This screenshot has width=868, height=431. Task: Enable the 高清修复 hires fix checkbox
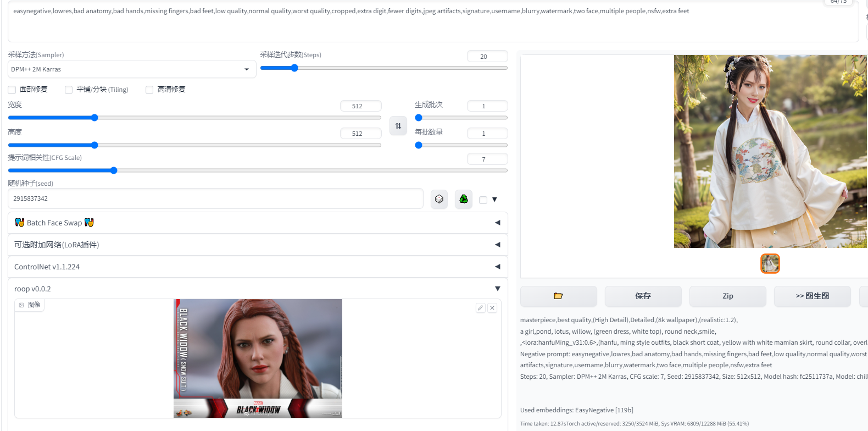pyautogui.click(x=149, y=90)
